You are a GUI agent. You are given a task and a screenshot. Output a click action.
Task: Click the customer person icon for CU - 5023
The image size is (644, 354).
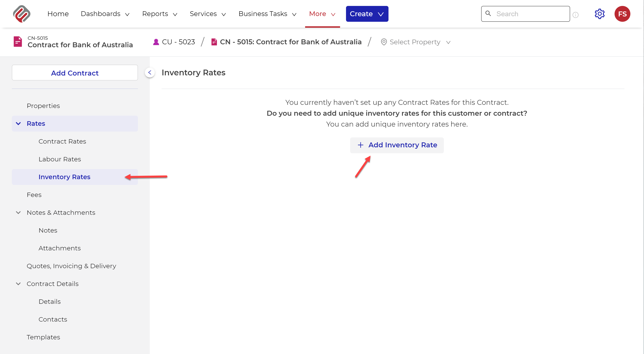pyautogui.click(x=156, y=42)
